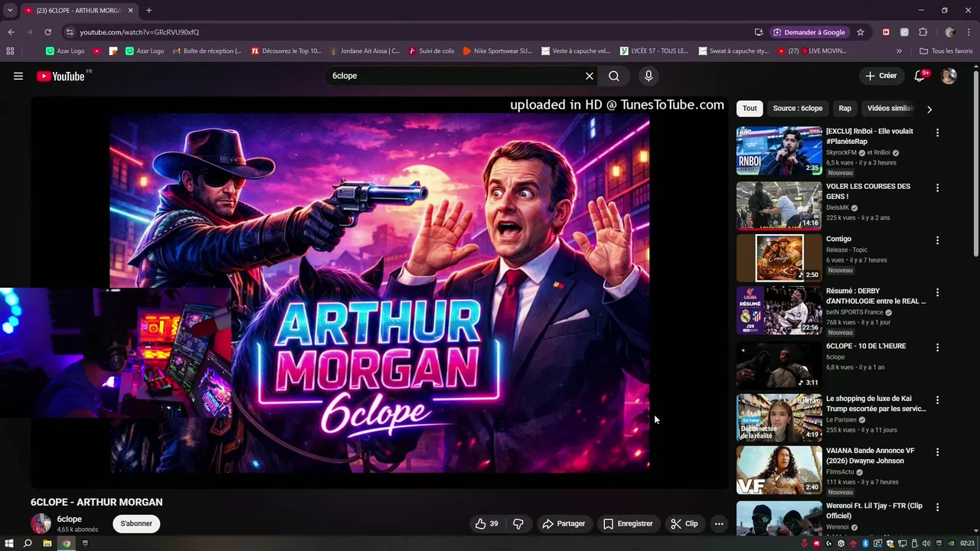Open VOLER LES COURSES thumbnail
This screenshot has width=980, height=551.
779,206
